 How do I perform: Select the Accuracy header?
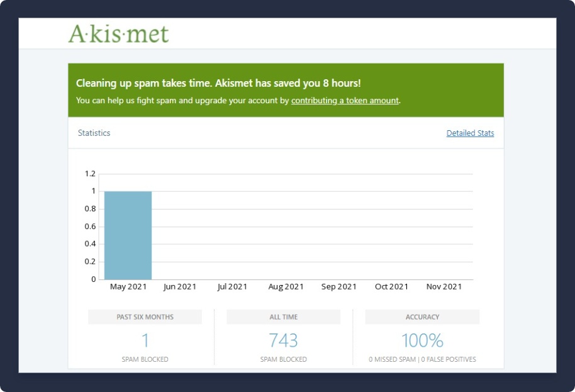[x=422, y=317]
